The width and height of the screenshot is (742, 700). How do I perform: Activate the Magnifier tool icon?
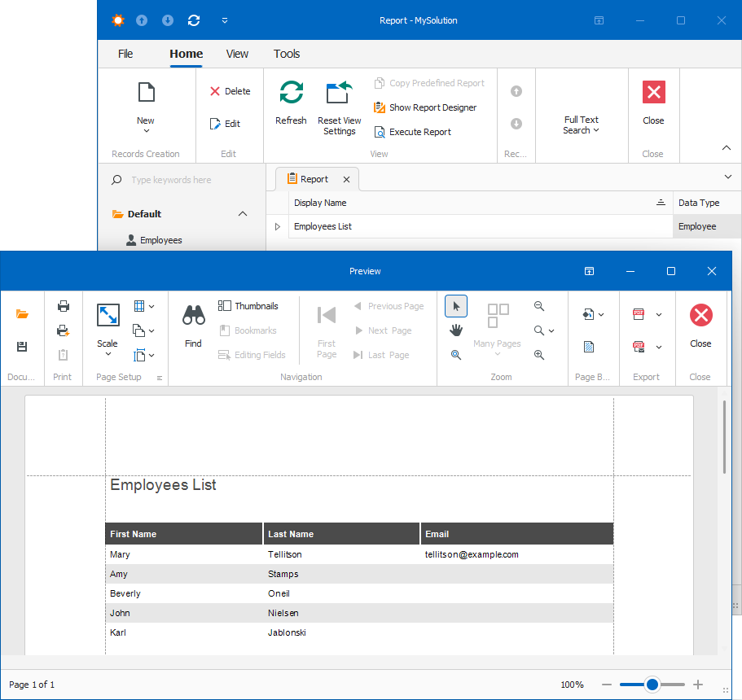click(456, 355)
